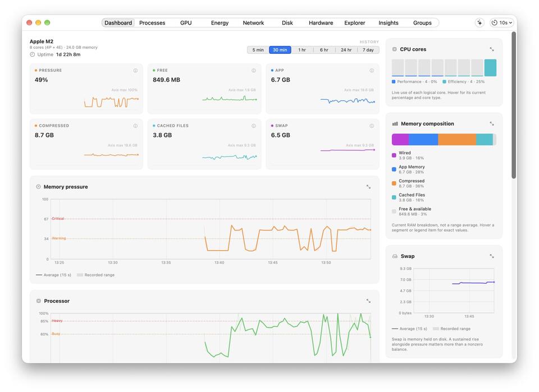
Task: Click the Cached Files legend swatch
Action: pos(394,197)
